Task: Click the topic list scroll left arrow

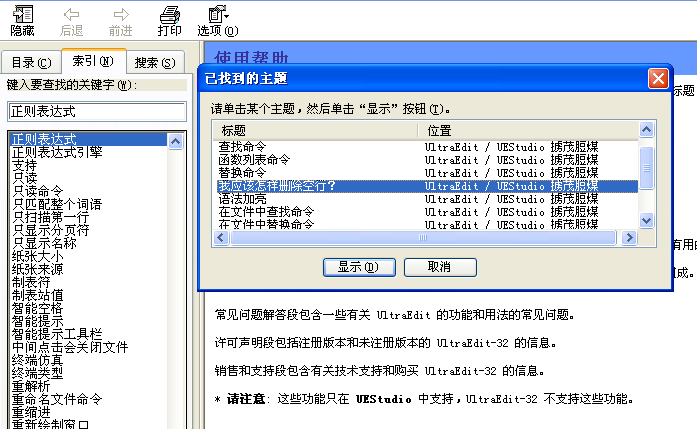Action: click(221, 238)
